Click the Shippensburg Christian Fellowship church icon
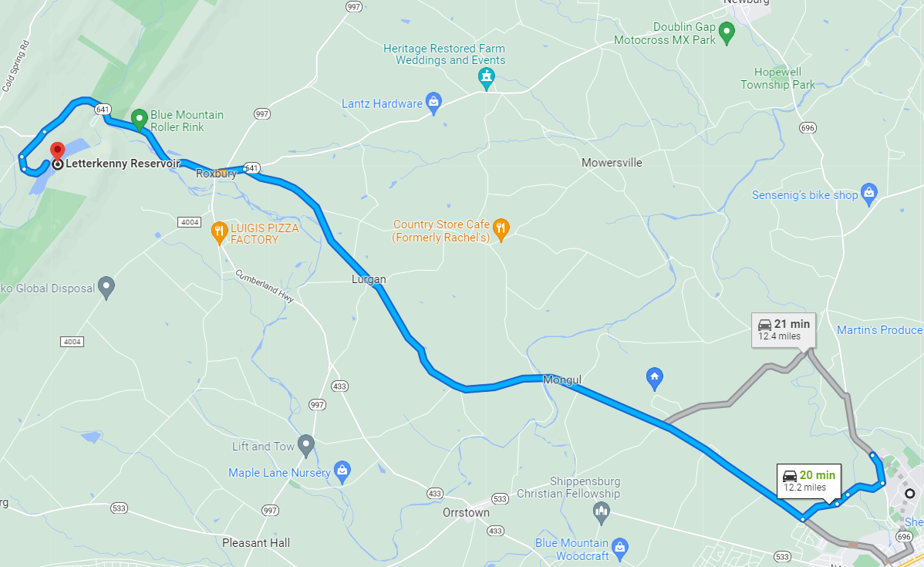This screenshot has height=567, width=924. pyautogui.click(x=602, y=513)
